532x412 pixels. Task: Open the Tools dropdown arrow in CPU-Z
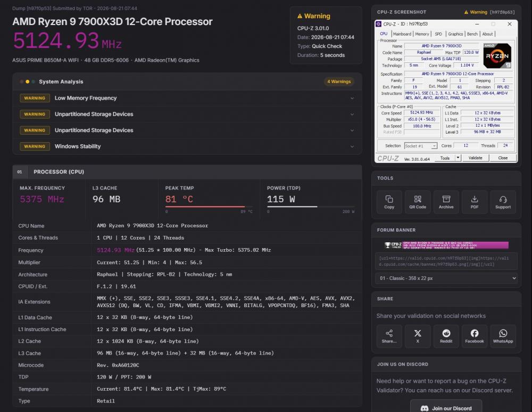458,158
